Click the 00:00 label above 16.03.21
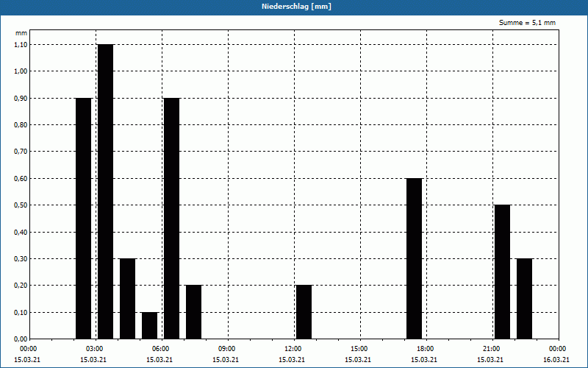This screenshot has width=588, height=368. click(559, 349)
